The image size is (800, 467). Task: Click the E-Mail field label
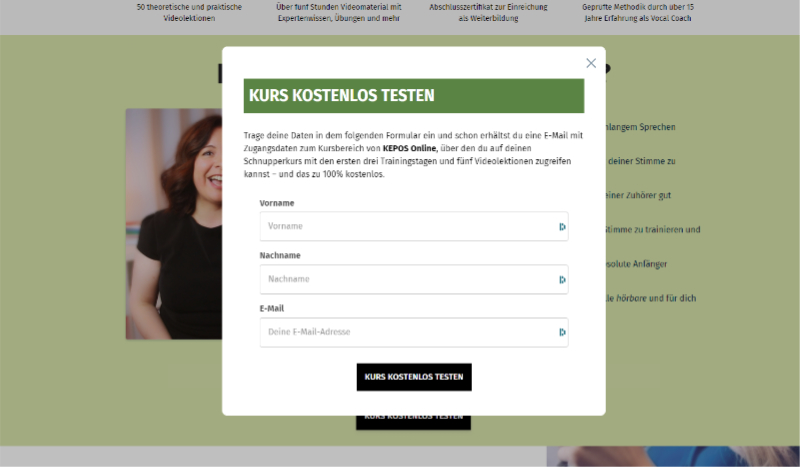[x=272, y=308]
